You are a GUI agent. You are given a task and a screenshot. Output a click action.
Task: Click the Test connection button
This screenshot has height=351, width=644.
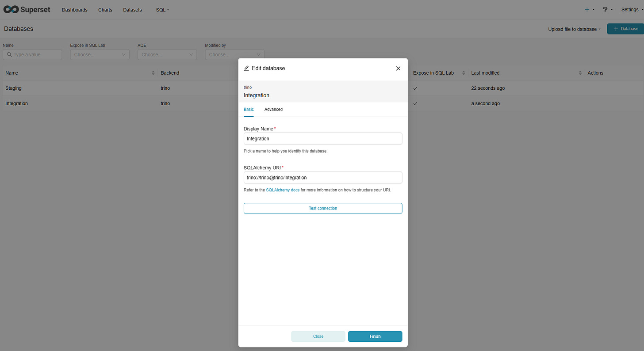323,208
